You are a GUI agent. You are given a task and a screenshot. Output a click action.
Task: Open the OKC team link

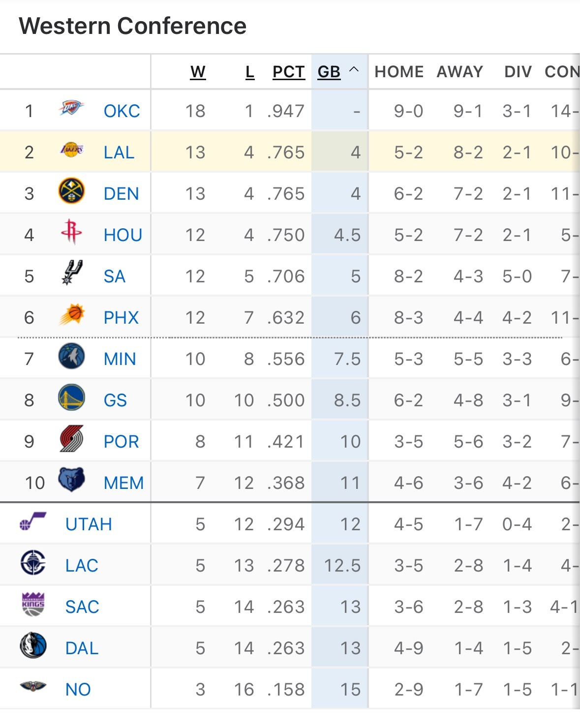122,111
